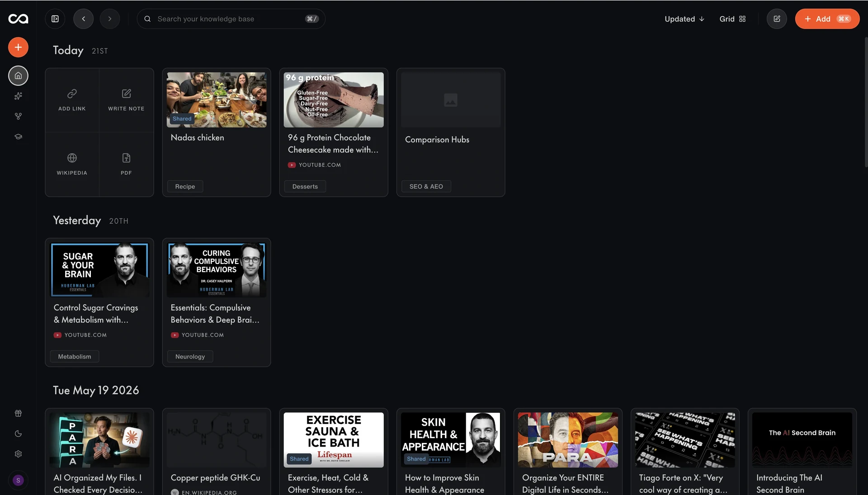Click the Shared badge on Skin Health card
868x495 pixels.
[x=416, y=459]
